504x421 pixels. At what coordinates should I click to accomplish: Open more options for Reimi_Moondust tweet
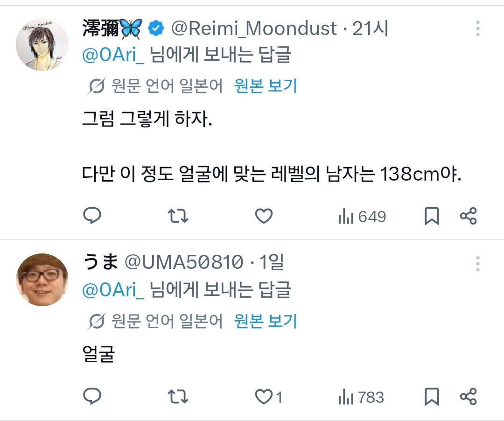pyautogui.click(x=478, y=28)
